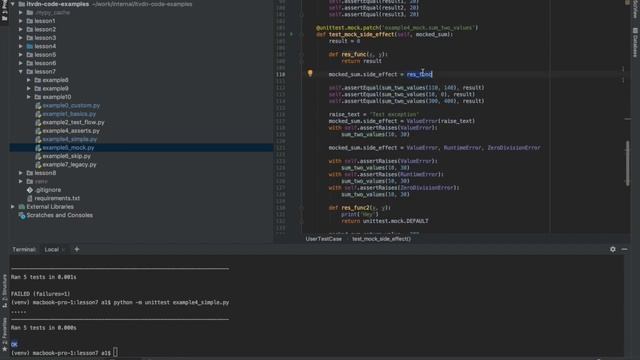Open example4_simple.py file
This screenshot has height=360, width=640.
pos(70,139)
